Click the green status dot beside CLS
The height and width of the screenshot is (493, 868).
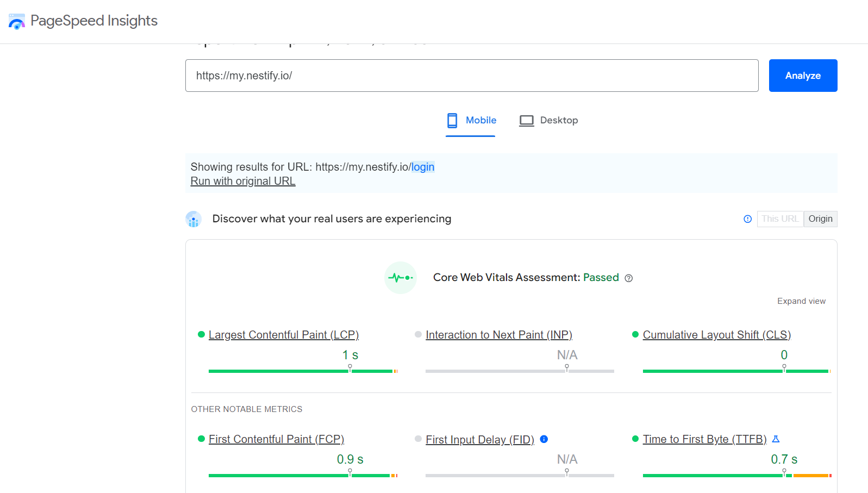tap(635, 334)
